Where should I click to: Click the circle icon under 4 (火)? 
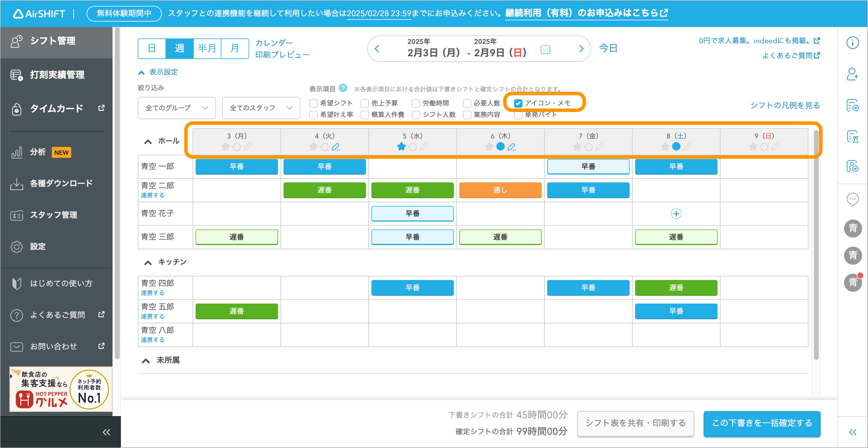click(325, 147)
